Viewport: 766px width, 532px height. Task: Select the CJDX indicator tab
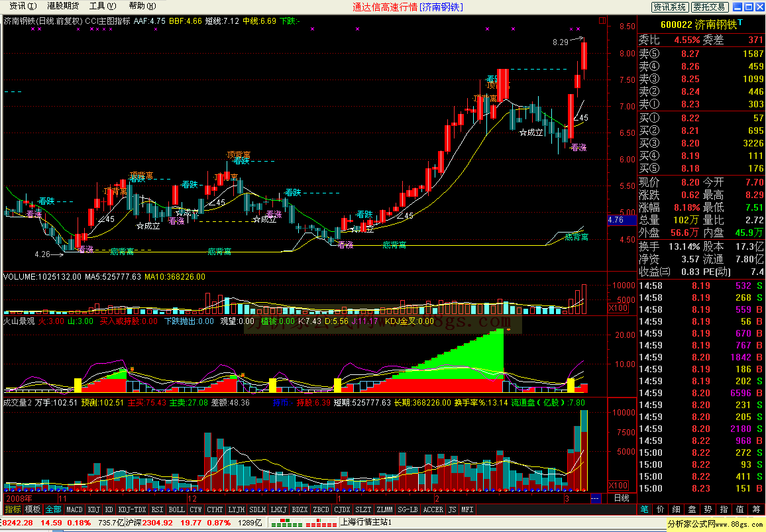342,509
